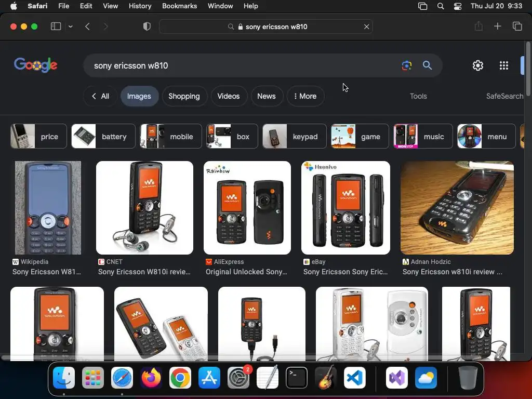The height and width of the screenshot is (399, 532).
Task: Open the phone with USB cable image
Action: point(262,324)
